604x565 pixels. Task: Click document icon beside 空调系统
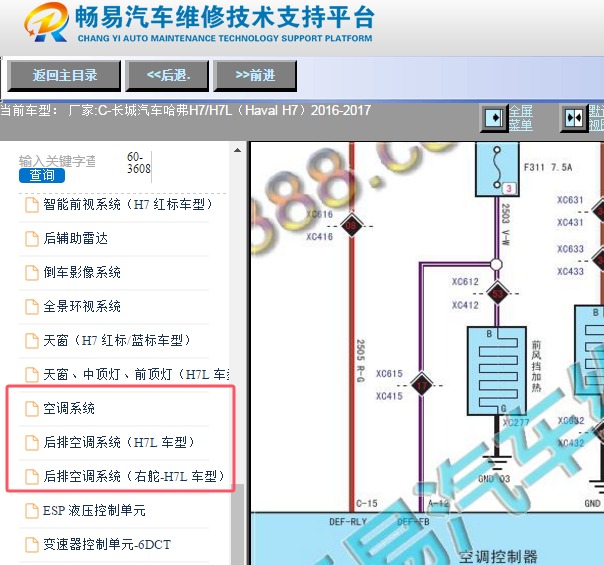click(x=32, y=409)
